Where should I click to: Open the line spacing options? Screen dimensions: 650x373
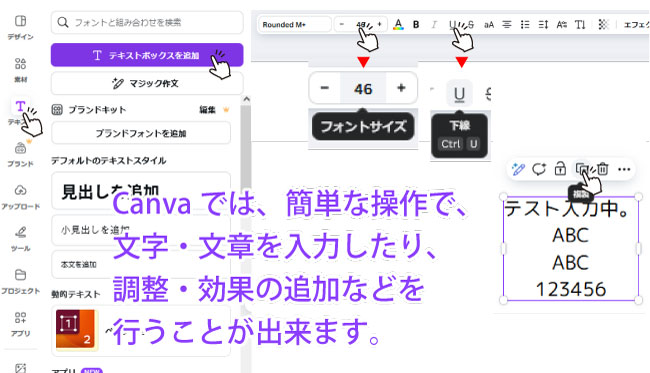[543, 24]
